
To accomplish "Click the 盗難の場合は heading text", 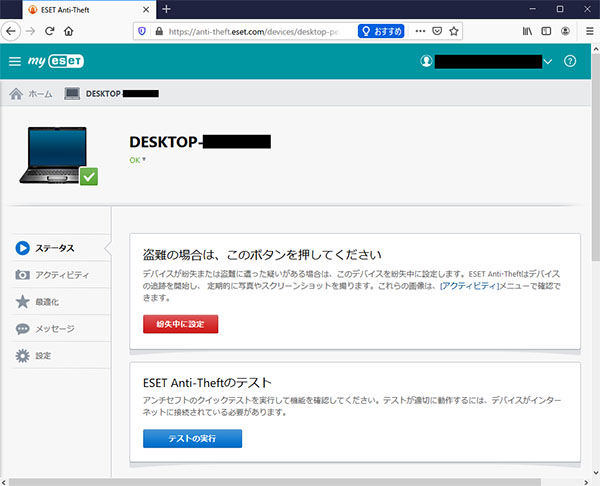I will tap(262, 254).
